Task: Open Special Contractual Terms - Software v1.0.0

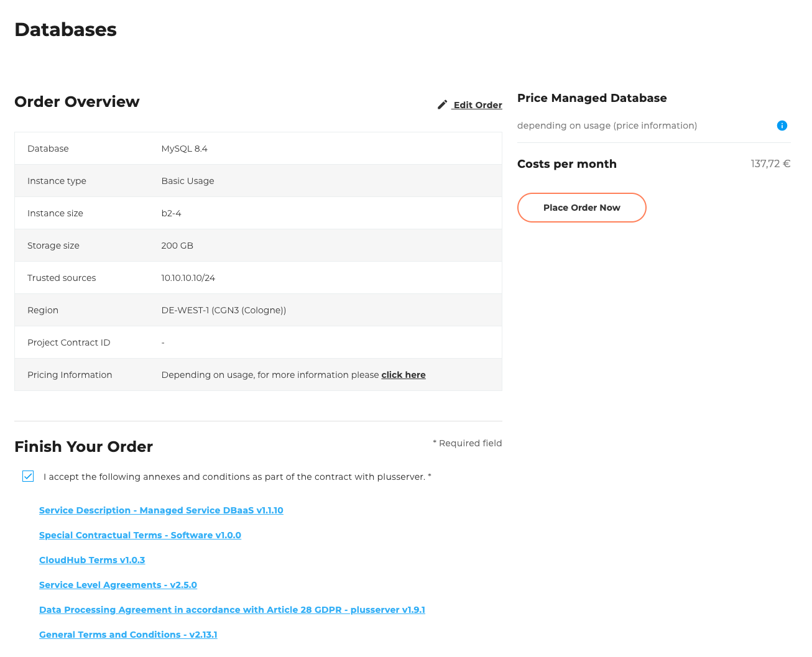Action: pyautogui.click(x=140, y=535)
